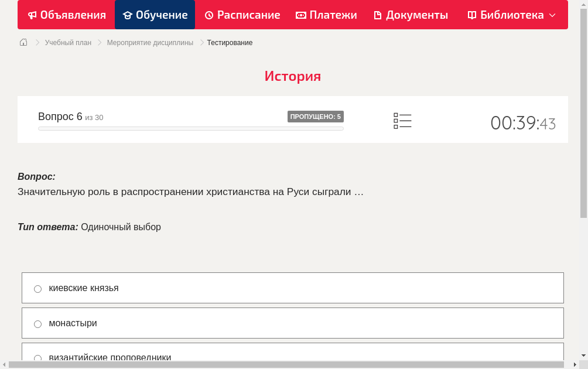This screenshot has height=369, width=588.
Task: Click the card icon next to Платежи
Action: [x=300, y=15]
